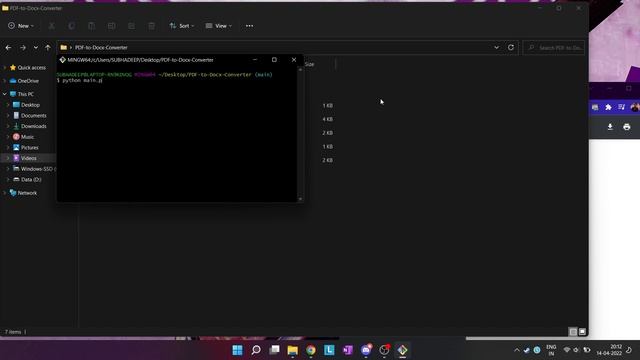Open Windows-SSD drive in the sidebar
640x360 pixels.
34,169
